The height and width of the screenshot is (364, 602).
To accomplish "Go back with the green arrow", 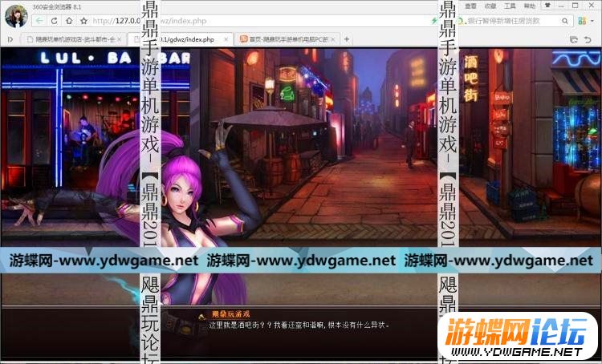I will (x=39, y=21).
